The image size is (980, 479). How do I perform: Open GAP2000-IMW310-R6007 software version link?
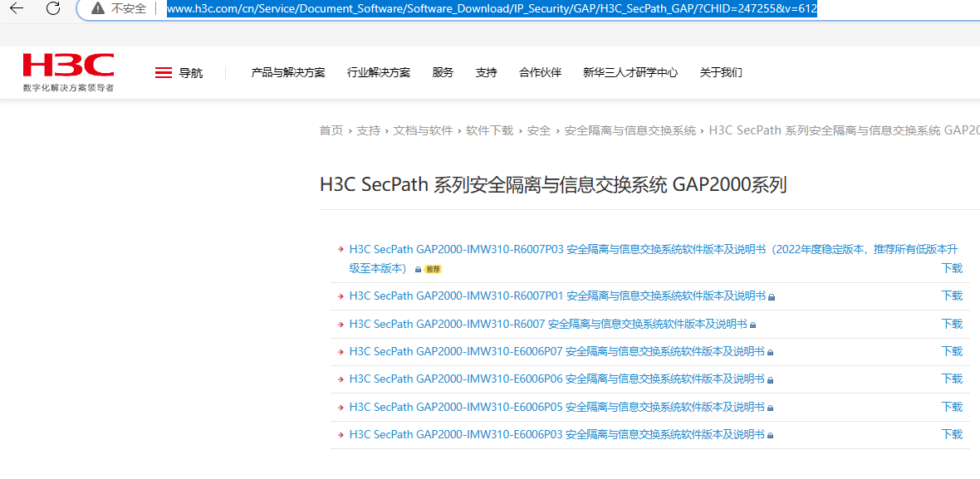pyautogui.click(x=548, y=324)
